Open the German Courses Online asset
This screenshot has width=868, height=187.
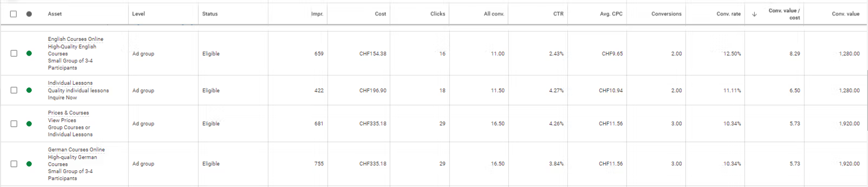click(x=76, y=150)
